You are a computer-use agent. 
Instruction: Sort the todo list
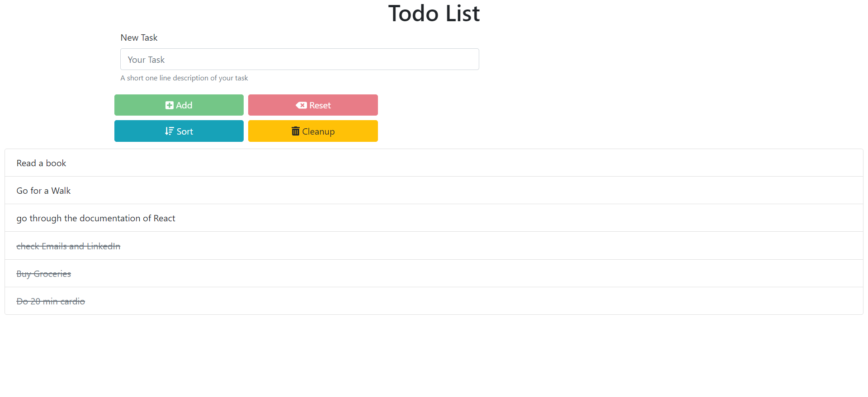179,131
